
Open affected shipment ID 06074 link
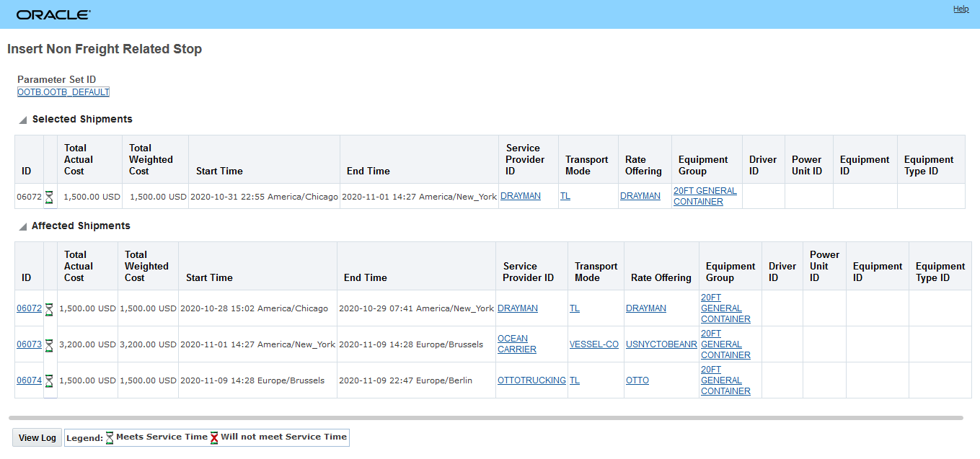[x=30, y=380]
